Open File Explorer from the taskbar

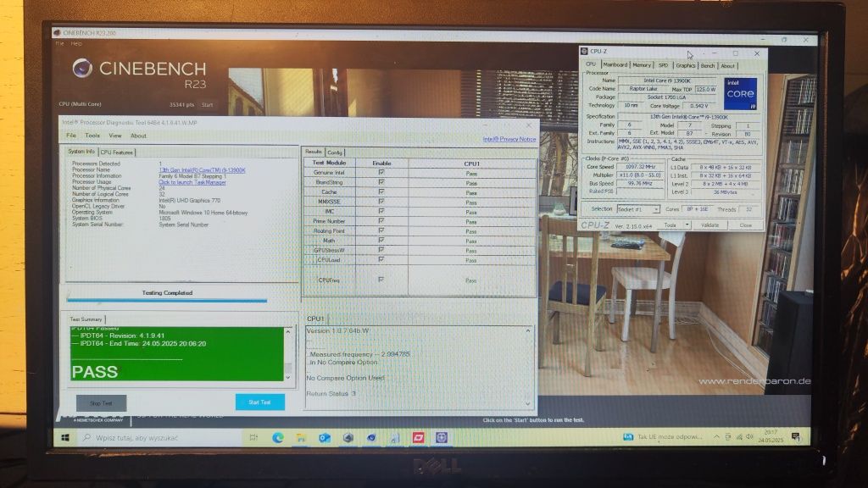point(301,438)
